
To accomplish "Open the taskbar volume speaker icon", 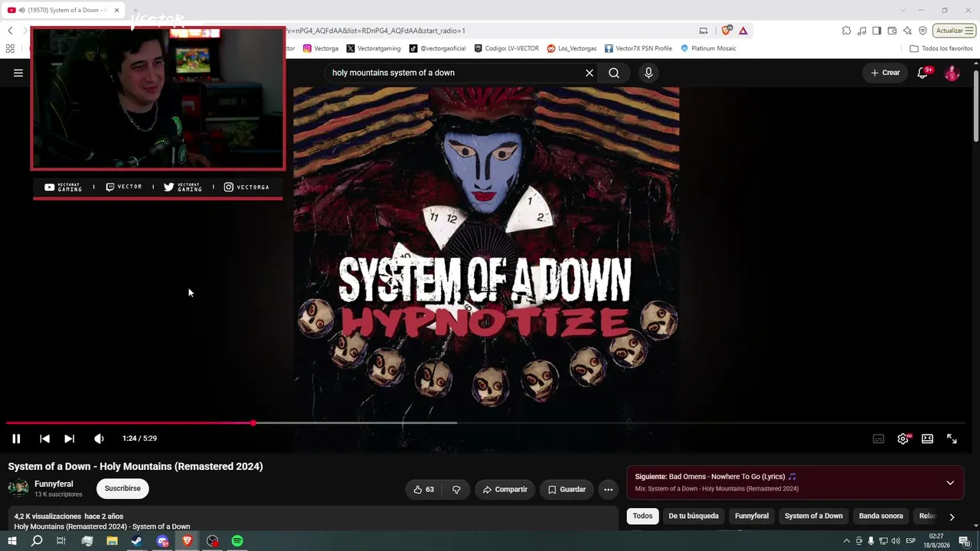I will (x=896, y=541).
